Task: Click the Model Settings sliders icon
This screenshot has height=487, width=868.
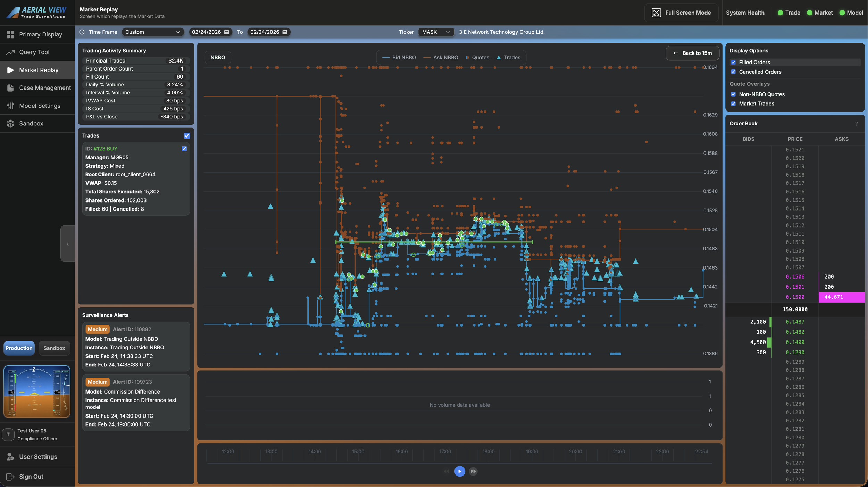Action: coord(10,106)
